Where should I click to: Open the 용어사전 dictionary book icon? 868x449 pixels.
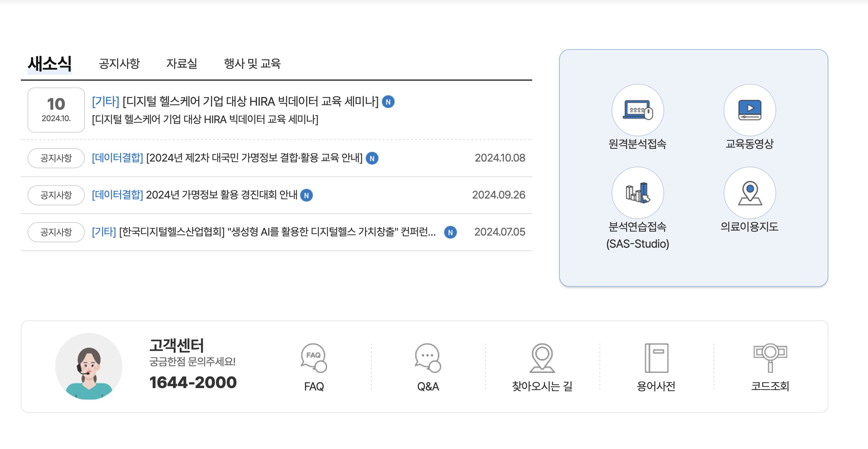[x=656, y=358]
